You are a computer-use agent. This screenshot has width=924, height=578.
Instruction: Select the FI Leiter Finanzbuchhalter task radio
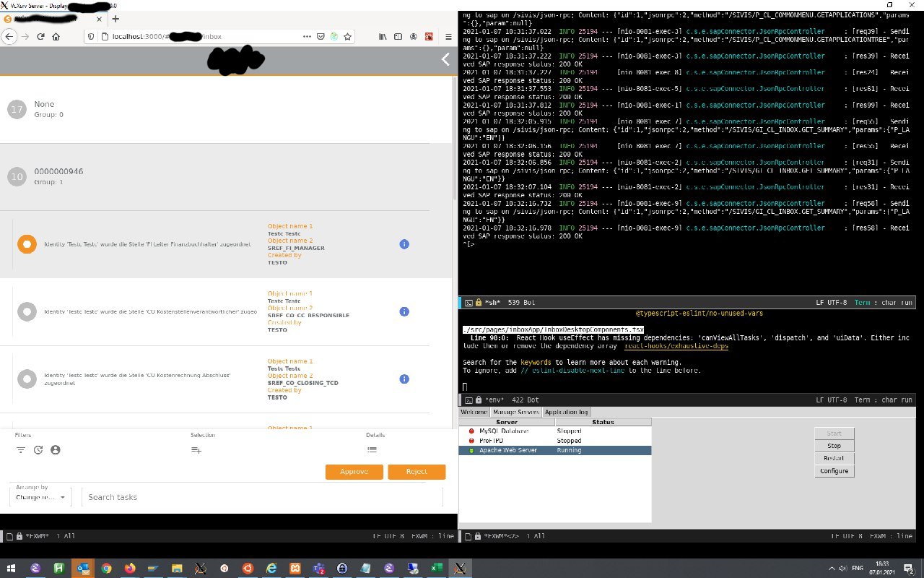(x=27, y=244)
